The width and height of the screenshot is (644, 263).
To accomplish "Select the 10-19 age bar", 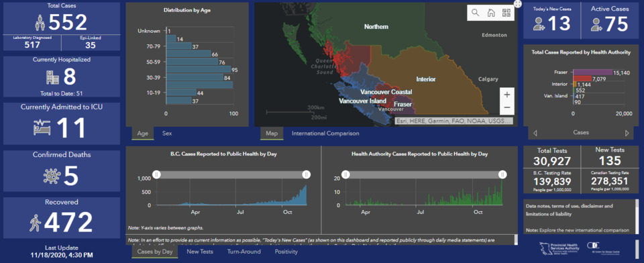I will pos(181,93).
